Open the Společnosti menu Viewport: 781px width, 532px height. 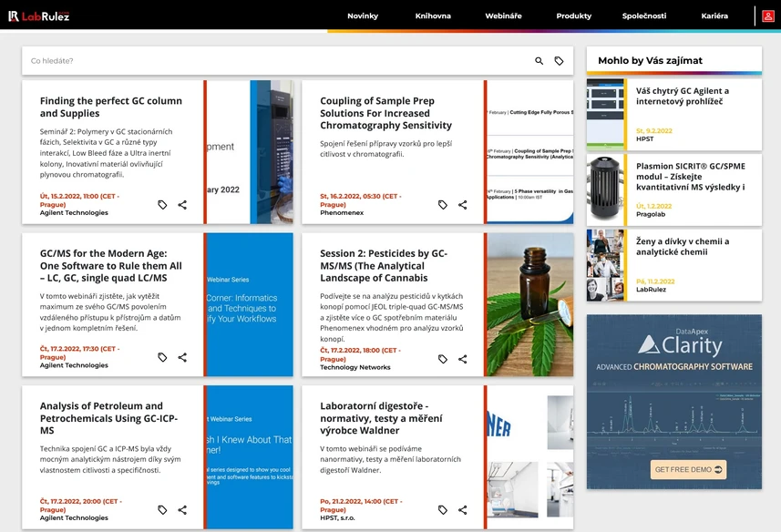pyautogui.click(x=644, y=15)
